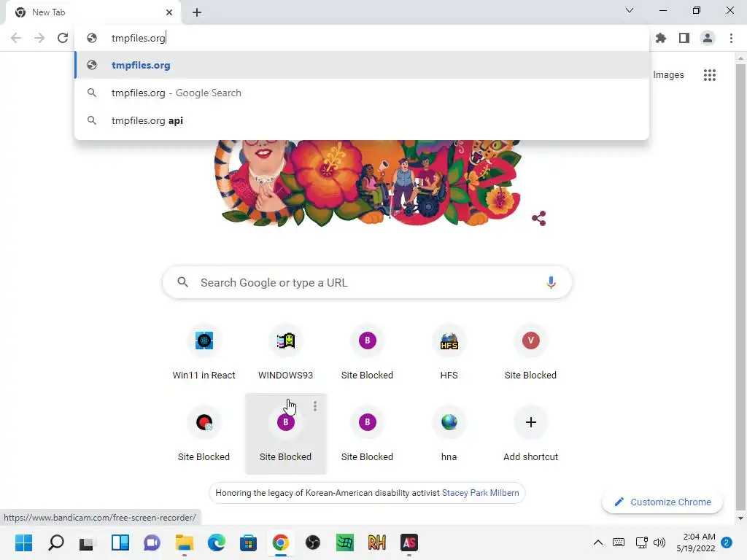The image size is (747, 560).
Task: Launch Microsoft Edge from taskbar
Action: 216,542
